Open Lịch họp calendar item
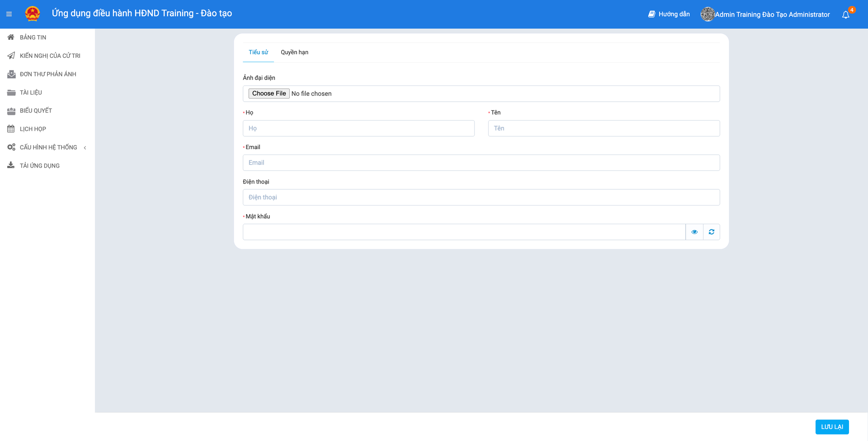The height and width of the screenshot is (441, 868). click(x=33, y=129)
